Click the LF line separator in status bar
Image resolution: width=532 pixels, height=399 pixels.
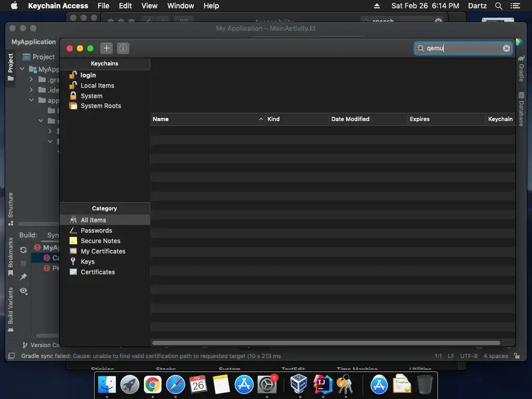click(x=451, y=356)
